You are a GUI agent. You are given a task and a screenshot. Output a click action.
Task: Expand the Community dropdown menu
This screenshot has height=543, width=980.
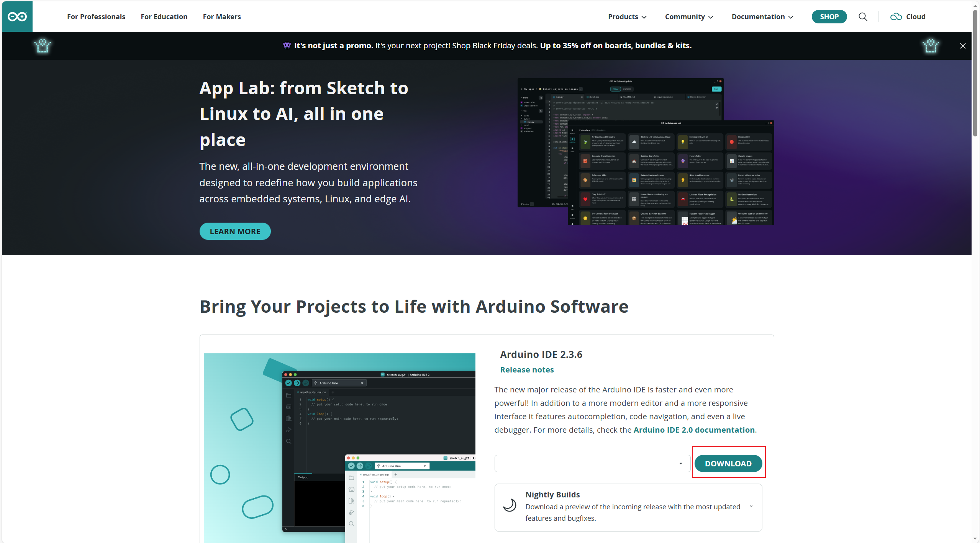(689, 17)
